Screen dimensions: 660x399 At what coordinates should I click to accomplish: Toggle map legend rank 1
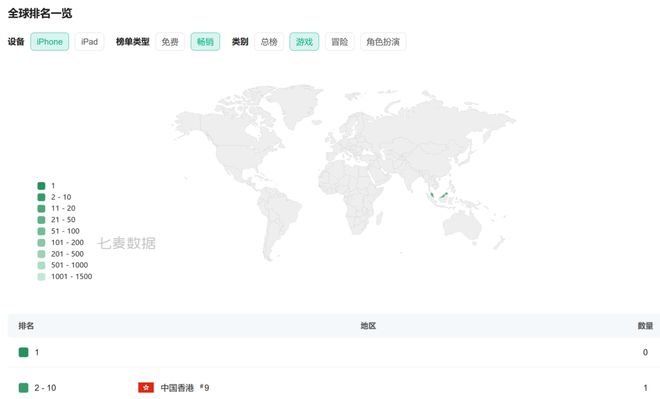coord(46,186)
